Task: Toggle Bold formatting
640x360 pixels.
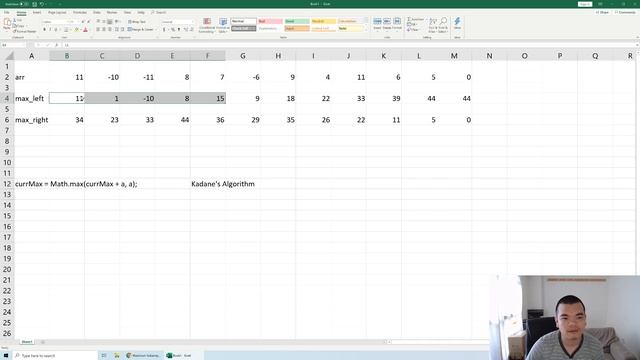Action: 44,30
